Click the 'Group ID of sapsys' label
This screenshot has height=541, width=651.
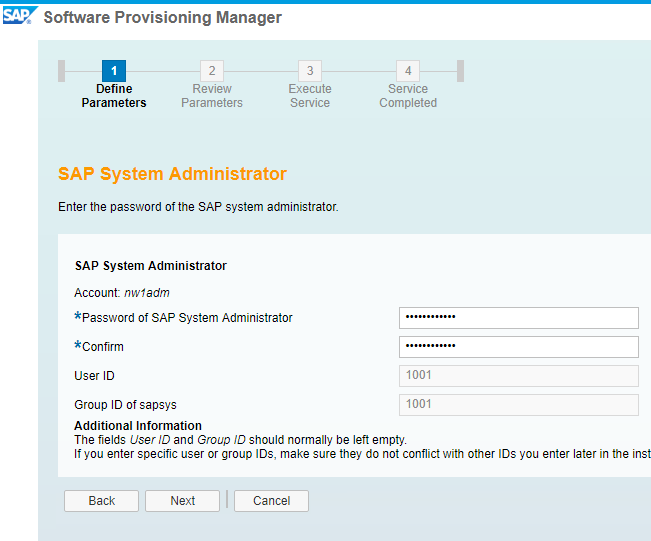(125, 405)
